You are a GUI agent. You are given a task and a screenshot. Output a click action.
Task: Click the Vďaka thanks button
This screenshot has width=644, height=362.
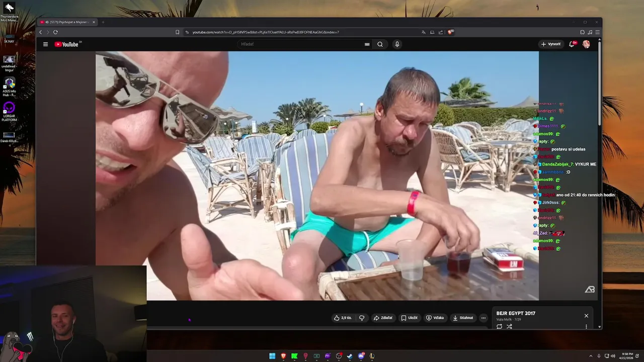pos(435,318)
